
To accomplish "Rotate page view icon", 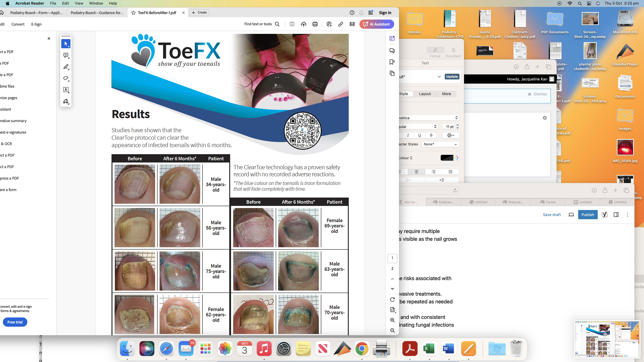I will tap(392, 300).
